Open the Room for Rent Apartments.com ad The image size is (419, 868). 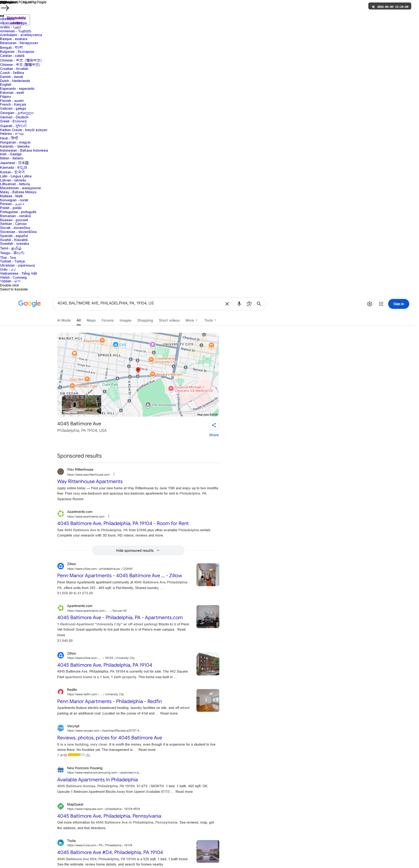[123, 523]
